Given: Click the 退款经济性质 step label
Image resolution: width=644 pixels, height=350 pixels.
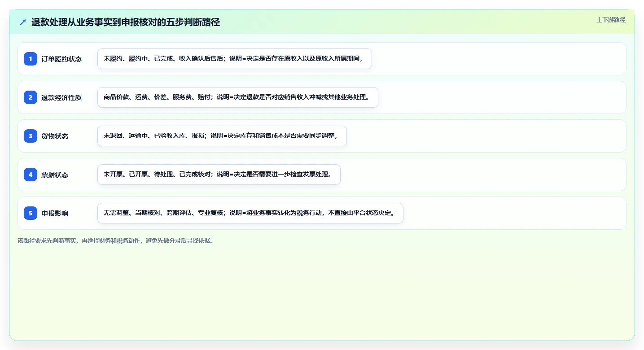Looking at the screenshot, I should point(61,97).
